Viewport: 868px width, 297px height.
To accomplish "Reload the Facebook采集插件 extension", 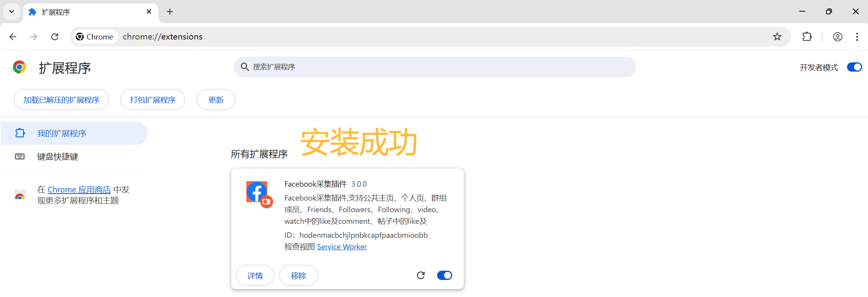I will (421, 275).
